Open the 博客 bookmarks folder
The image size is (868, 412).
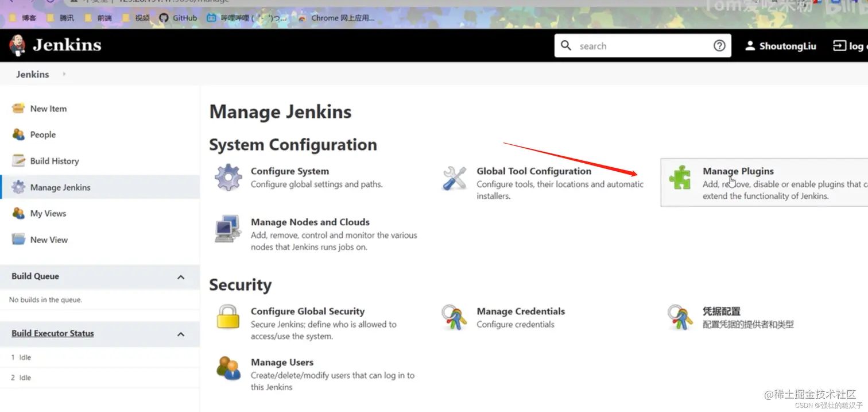[22, 18]
